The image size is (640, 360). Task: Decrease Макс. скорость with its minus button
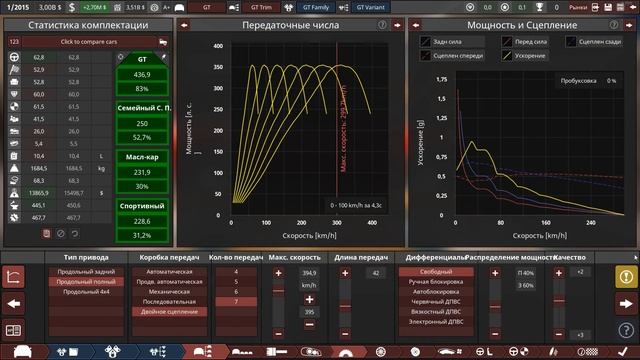278,333
